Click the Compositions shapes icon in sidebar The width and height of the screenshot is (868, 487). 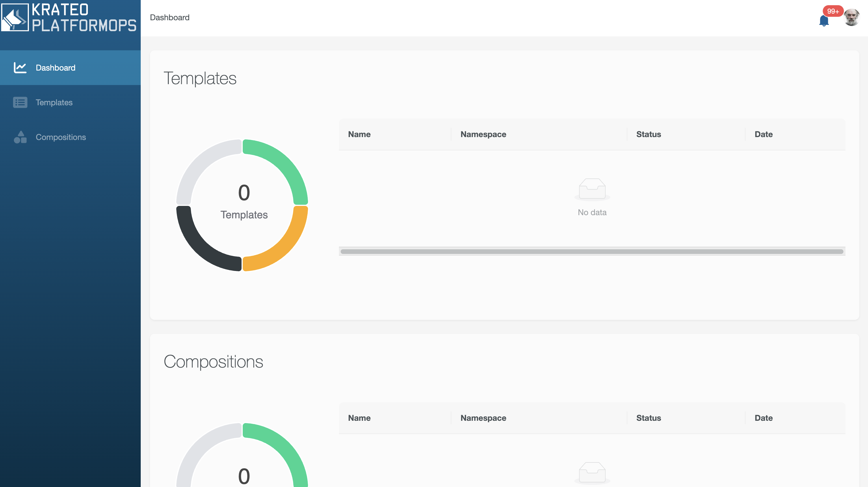pyautogui.click(x=20, y=137)
